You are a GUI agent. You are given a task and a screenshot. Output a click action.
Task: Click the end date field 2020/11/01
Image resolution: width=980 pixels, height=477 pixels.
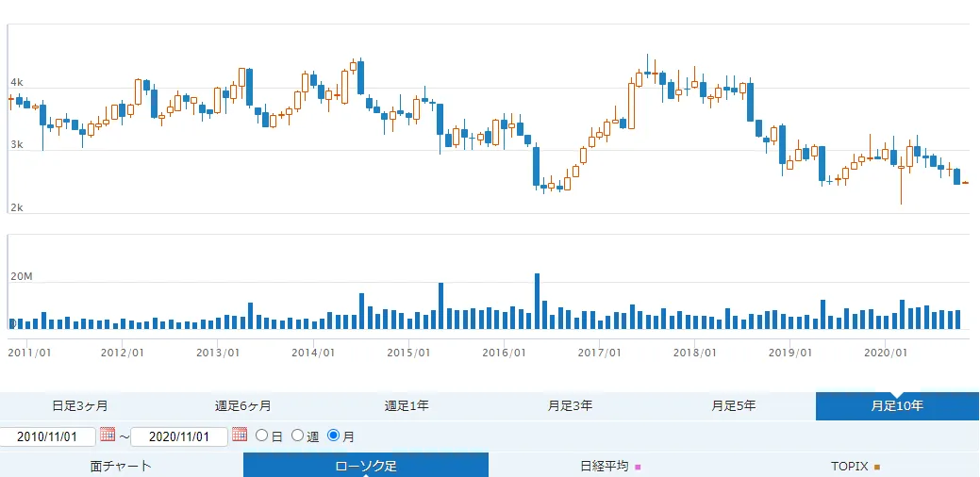(179, 436)
